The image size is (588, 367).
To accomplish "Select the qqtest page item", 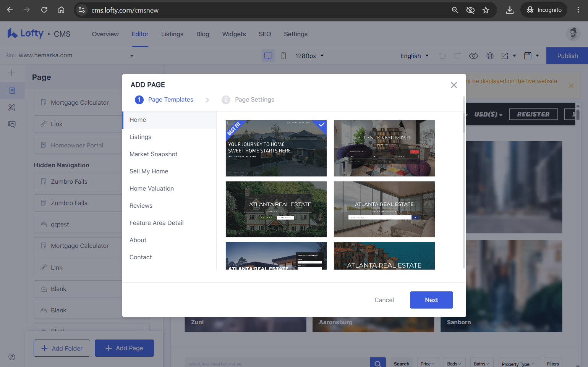I will point(78,225).
